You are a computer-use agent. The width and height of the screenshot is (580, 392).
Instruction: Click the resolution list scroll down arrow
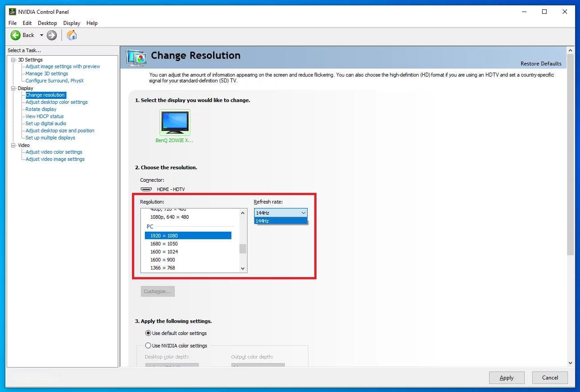pos(243,268)
